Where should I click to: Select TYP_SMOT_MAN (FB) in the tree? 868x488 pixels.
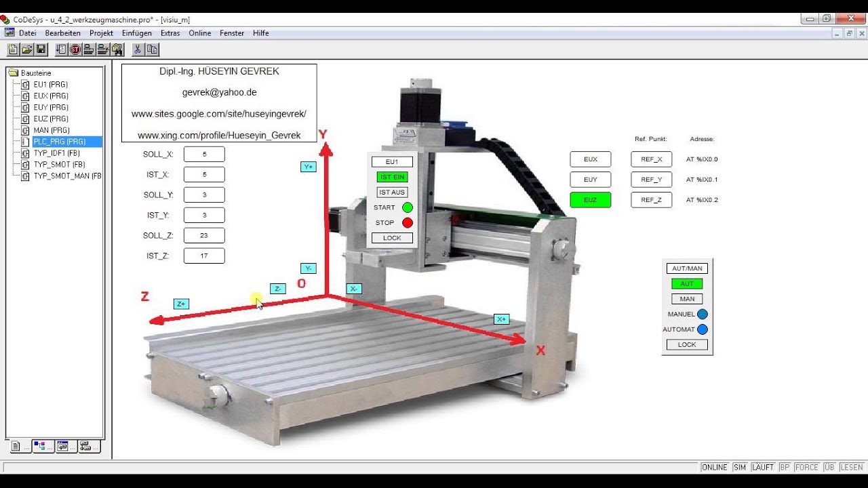click(67, 176)
